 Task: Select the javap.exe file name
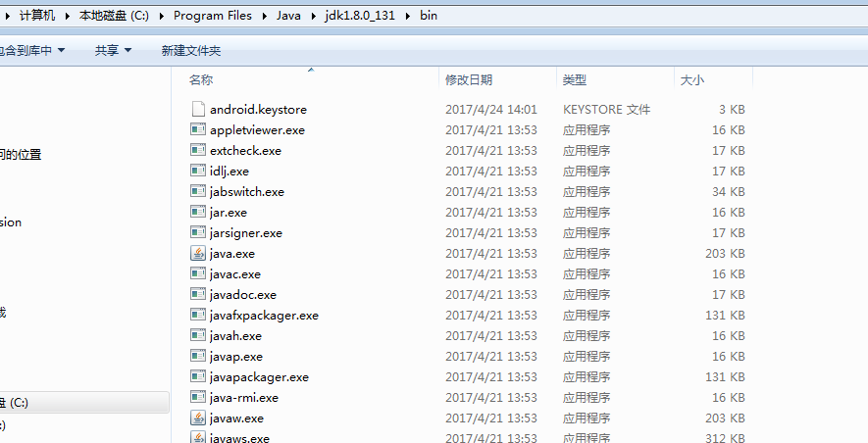tap(236, 357)
